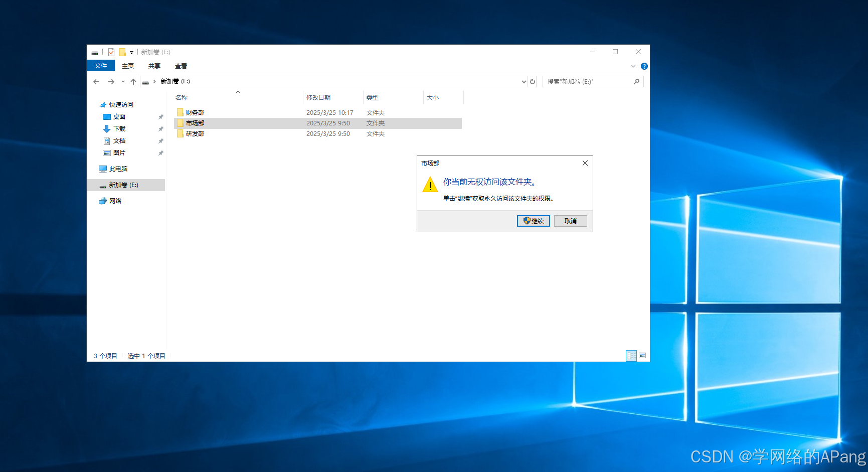Go up one level with up arrow
The height and width of the screenshot is (472, 868).
click(x=133, y=82)
